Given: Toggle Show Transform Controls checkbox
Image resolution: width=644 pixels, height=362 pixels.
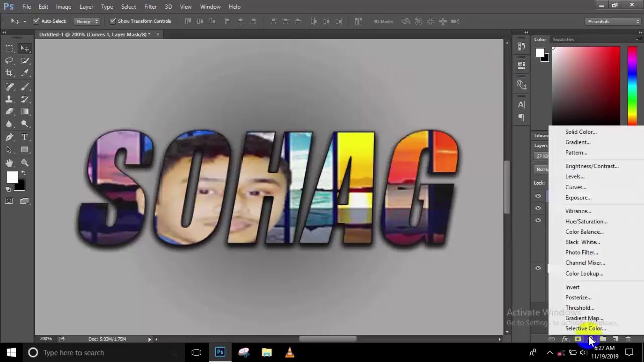Looking at the screenshot, I should [113, 21].
